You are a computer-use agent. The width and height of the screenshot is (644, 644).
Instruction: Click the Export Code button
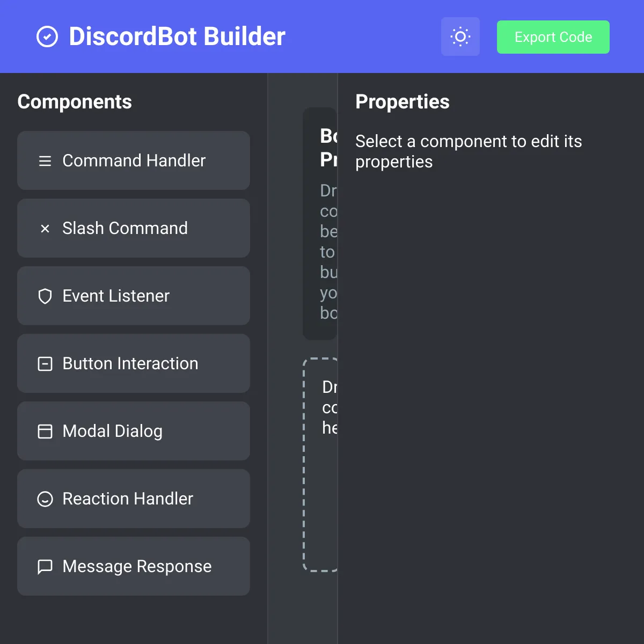[x=553, y=37]
